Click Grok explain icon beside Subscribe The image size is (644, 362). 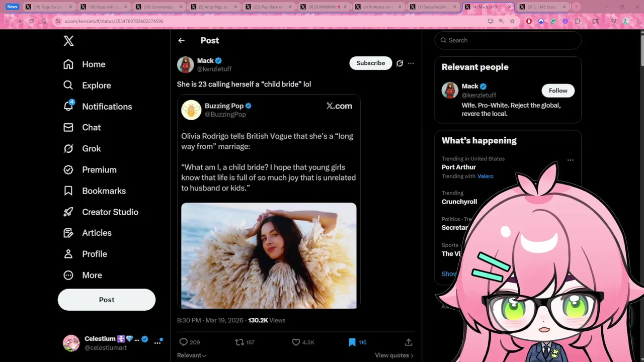point(399,63)
